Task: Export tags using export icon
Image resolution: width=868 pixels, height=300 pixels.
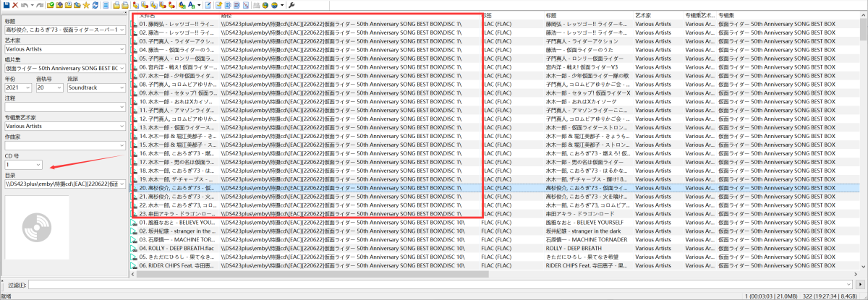Action: [x=218, y=5]
